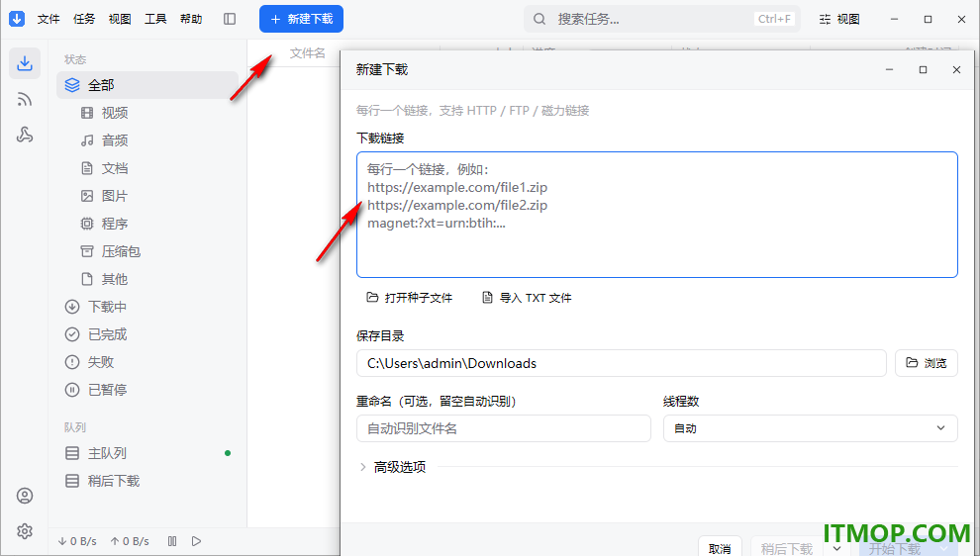Select 文档 category in sidebar
This screenshot has height=556, width=980.
coord(147,168)
